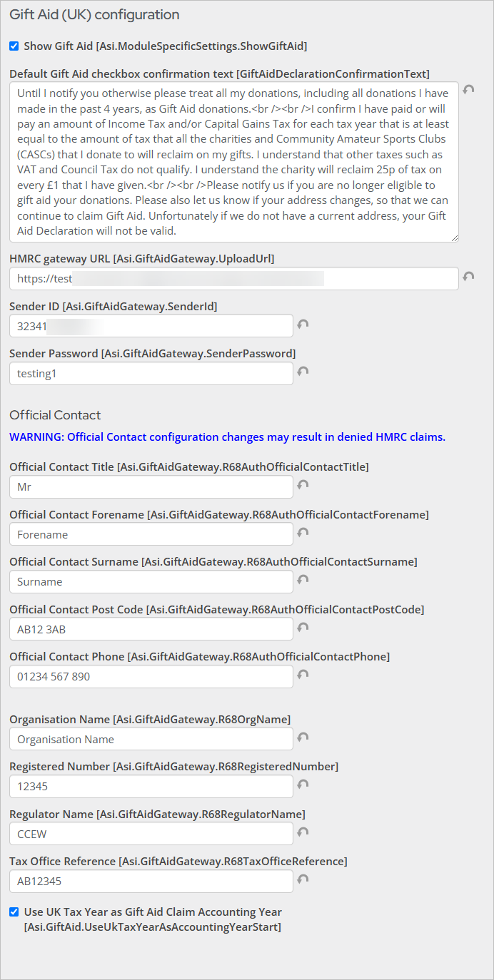Reset the Official Contact Phone value
This screenshot has height=980, width=494.
tap(303, 675)
